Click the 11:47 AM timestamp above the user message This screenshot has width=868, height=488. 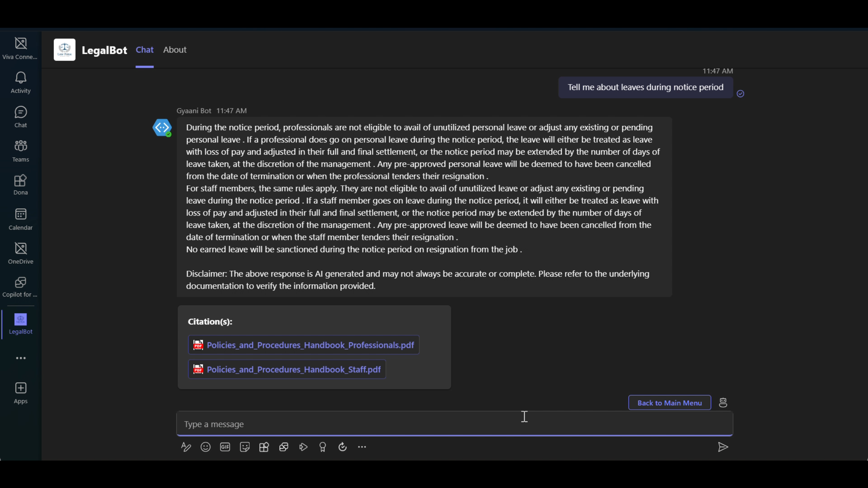(x=717, y=71)
